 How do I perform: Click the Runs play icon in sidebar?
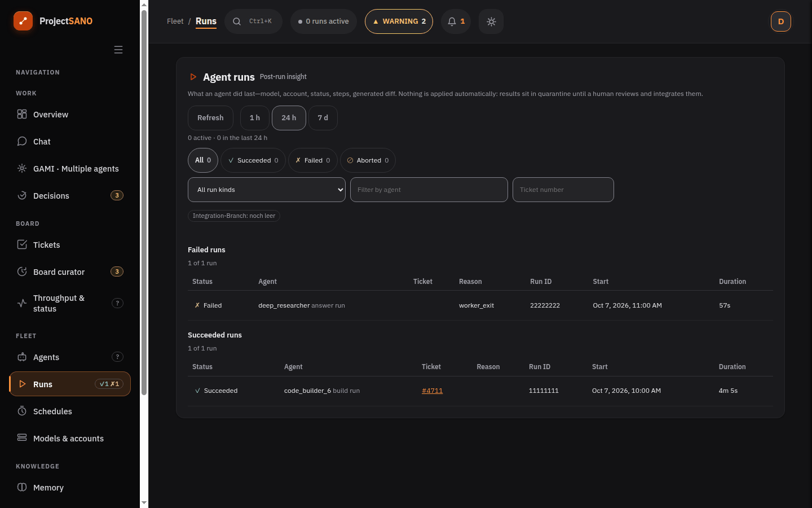click(x=23, y=384)
